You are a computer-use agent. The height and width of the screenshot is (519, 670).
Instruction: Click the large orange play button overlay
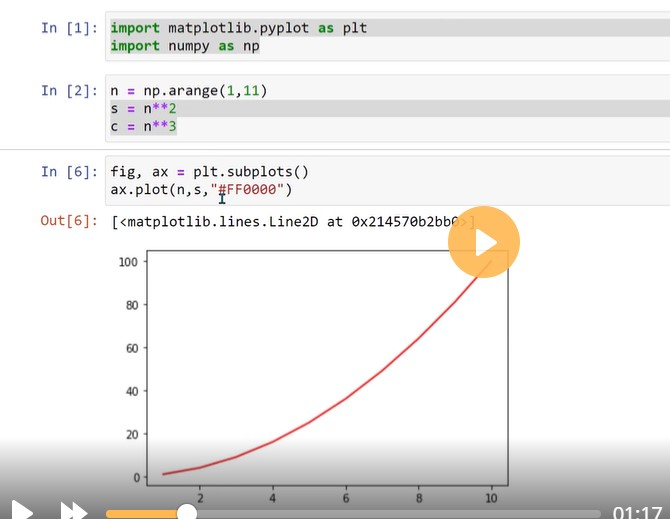(x=484, y=242)
